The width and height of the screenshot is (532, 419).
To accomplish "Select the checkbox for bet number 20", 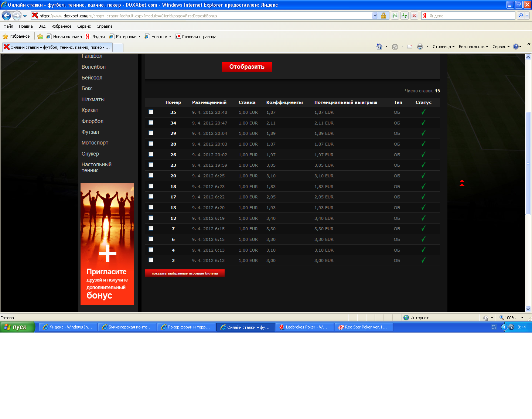I will point(151,176).
